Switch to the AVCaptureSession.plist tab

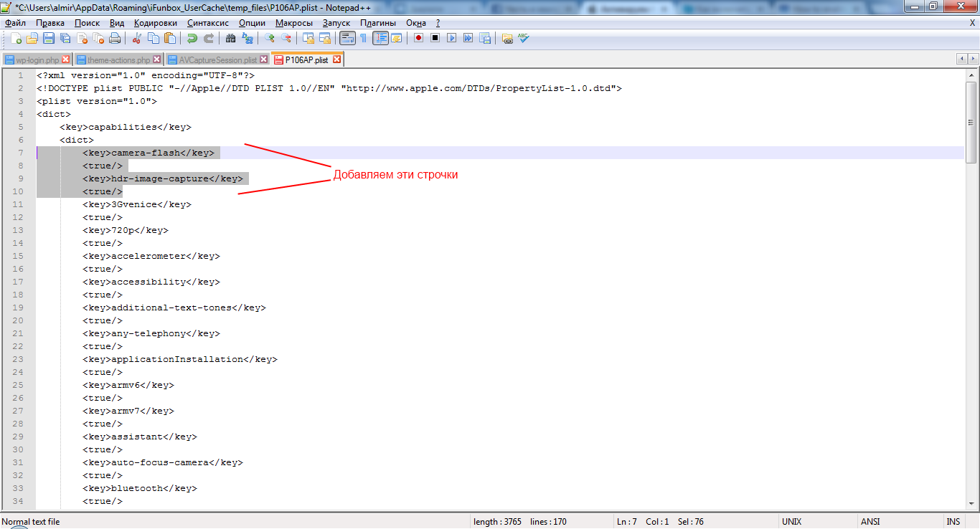(217, 59)
